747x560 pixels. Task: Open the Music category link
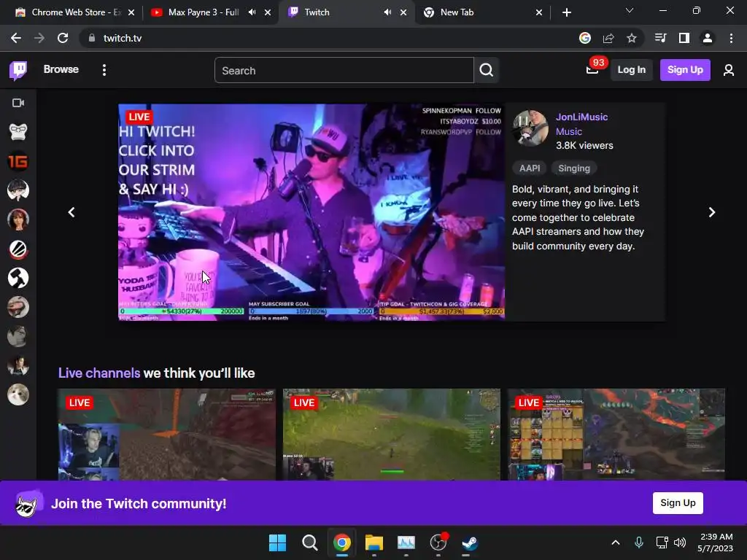[569, 131]
